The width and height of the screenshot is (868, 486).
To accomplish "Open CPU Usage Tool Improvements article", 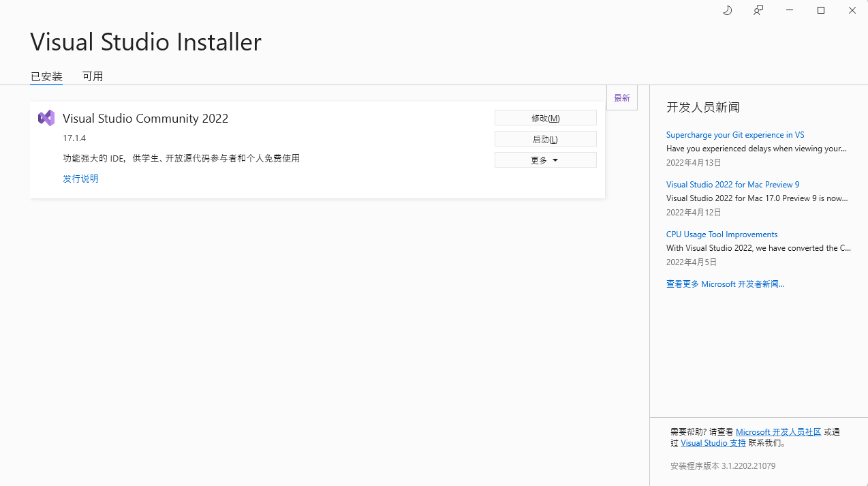I will point(722,234).
